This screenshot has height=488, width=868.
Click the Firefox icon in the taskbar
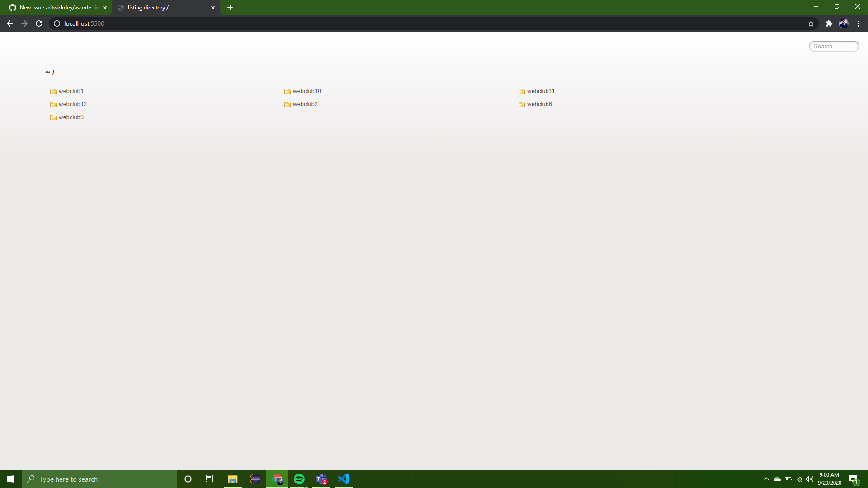pyautogui.click(x=255, y=479)
